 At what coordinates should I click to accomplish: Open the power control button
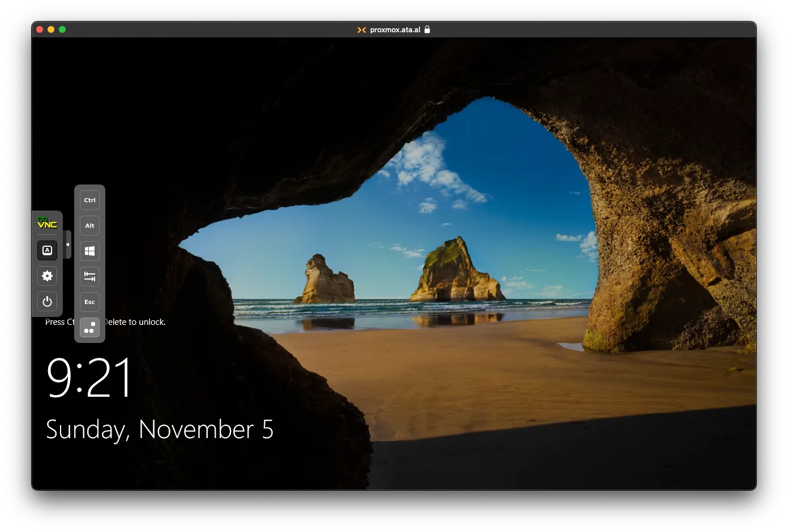click(x=48, y=301)
